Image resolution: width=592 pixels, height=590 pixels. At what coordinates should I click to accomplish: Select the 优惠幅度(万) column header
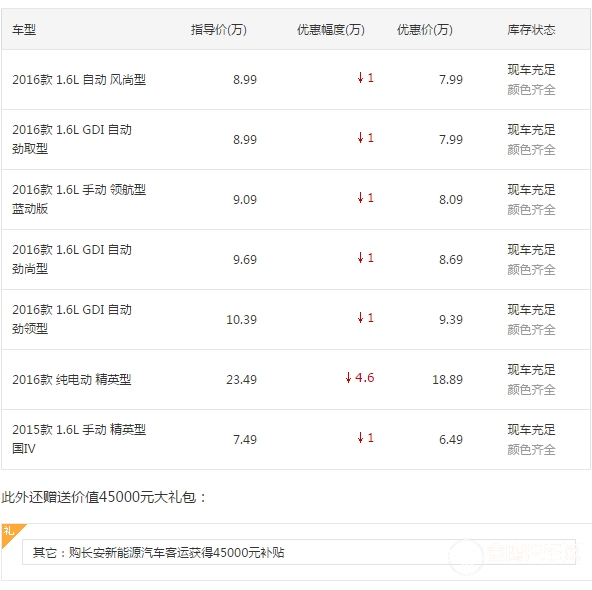(331, 29)
